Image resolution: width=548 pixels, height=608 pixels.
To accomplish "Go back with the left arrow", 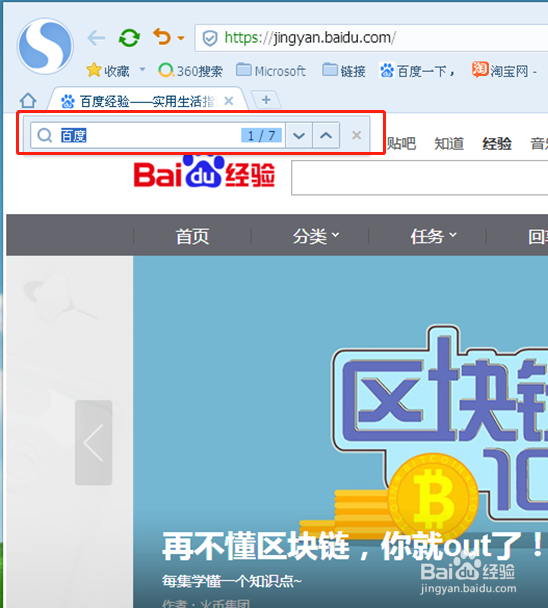I will tap(96, 38).
